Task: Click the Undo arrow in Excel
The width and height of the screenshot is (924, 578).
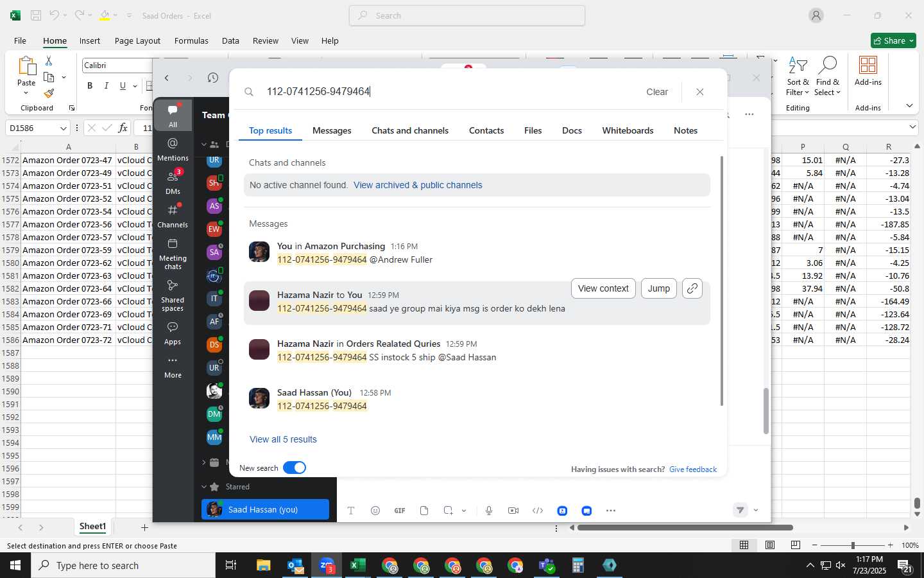Action: click(x=54, y=15)
